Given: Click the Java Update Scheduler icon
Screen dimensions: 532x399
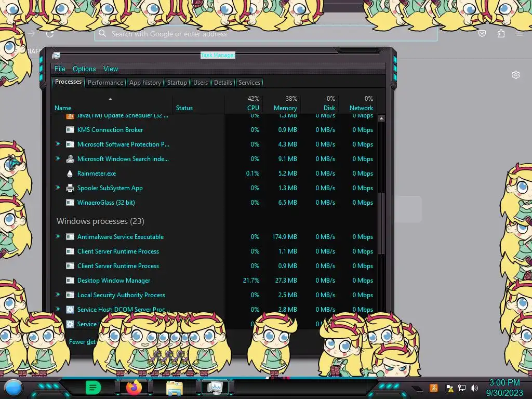Looking at the screenshot, I should tap(70, 116).
